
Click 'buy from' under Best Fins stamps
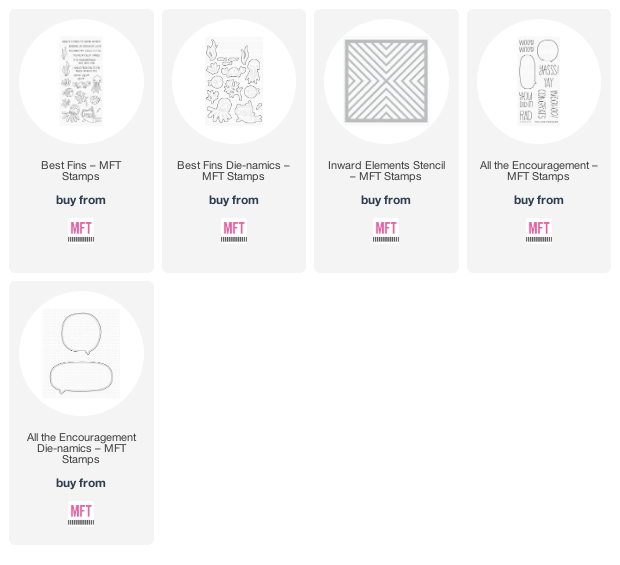point(81,200)
